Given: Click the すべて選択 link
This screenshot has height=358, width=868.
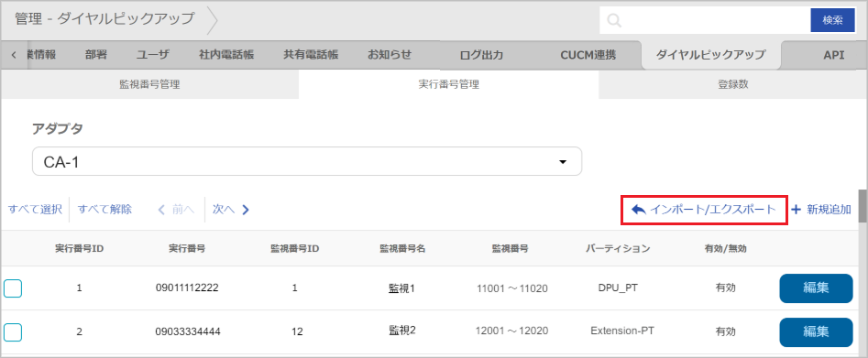Looking at the screenshot, I should pos(36,210).
